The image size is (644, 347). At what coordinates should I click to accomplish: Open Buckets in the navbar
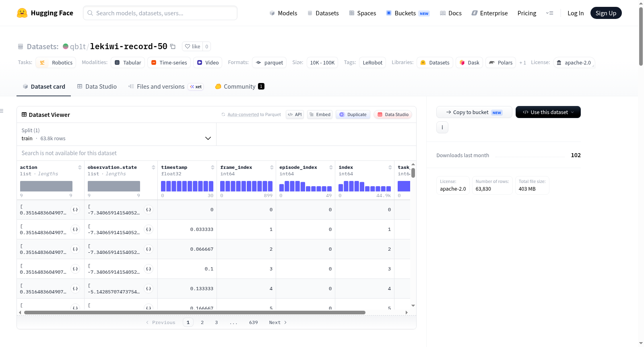[407, 13]
